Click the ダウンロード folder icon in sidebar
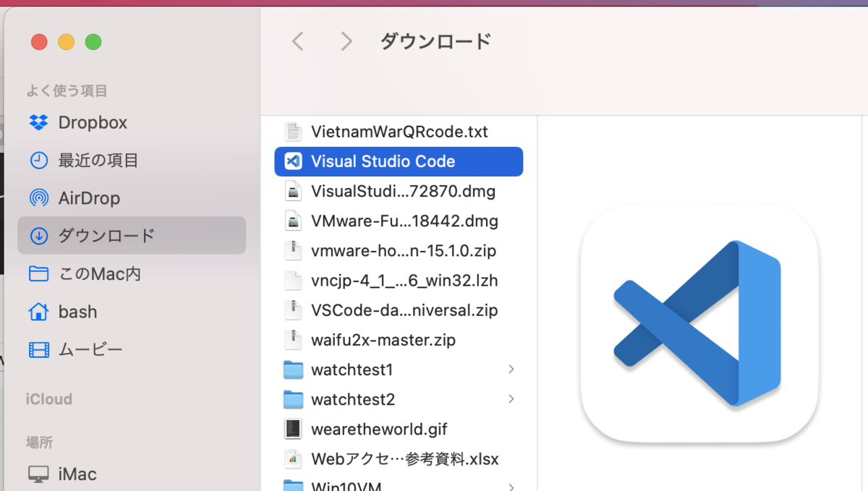 point(39,235)
